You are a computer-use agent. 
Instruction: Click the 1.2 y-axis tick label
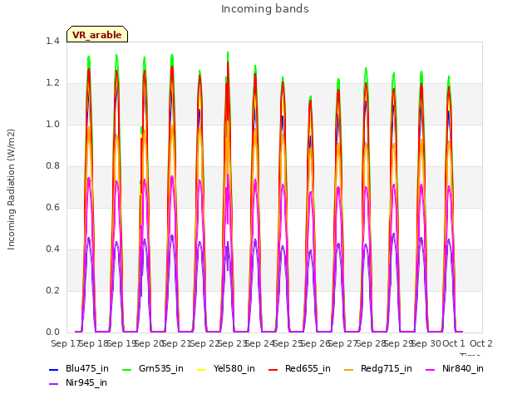[52, 83]
